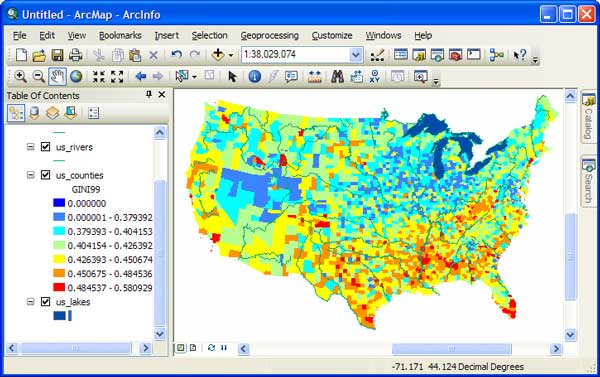Click Table Of Contents scroll up arrow
Screen dimensions: 600x377
tap(160, 133)
